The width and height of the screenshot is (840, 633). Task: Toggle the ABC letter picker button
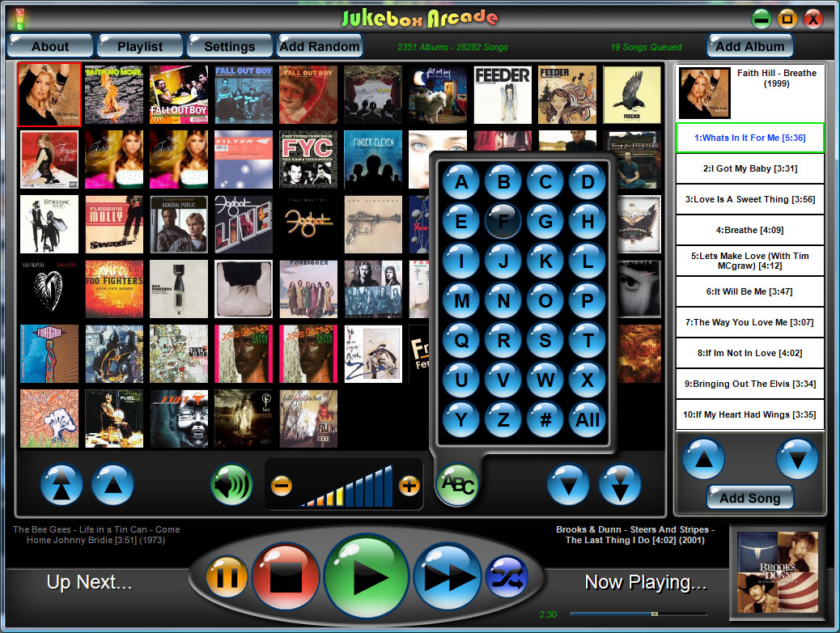click(457, 485)
